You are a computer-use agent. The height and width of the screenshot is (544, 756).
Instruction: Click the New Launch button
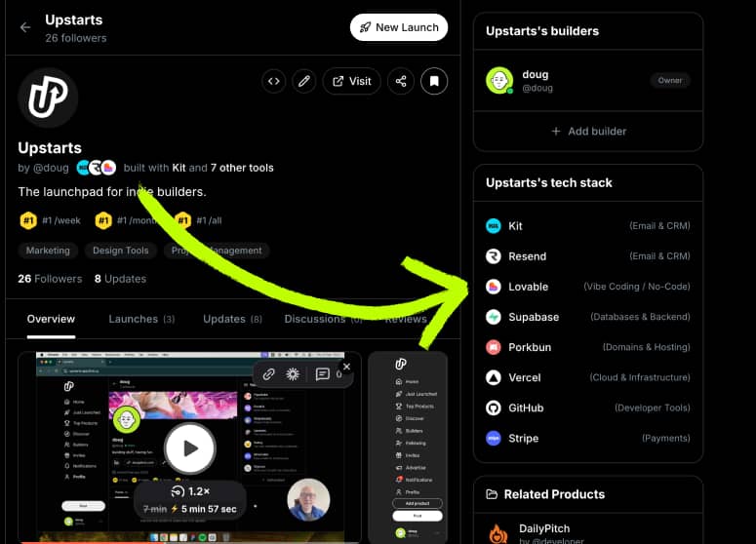(x=398, y=27)
